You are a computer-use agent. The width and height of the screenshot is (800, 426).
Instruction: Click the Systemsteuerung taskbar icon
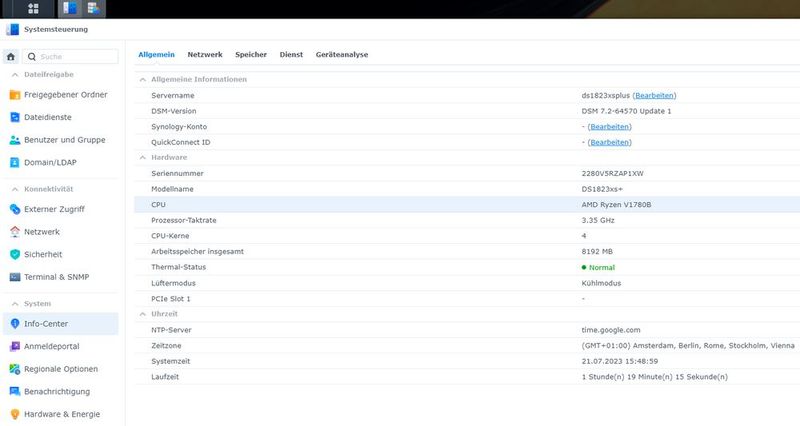point(70,9)
